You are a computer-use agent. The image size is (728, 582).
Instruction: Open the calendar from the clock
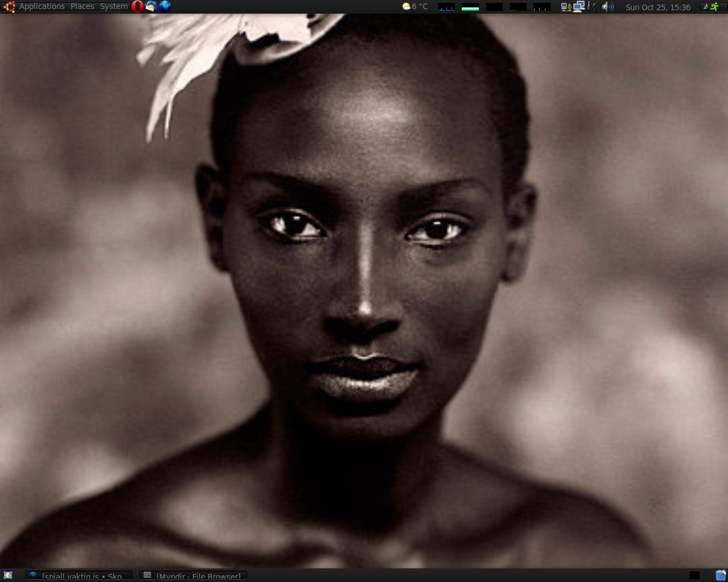657,7
